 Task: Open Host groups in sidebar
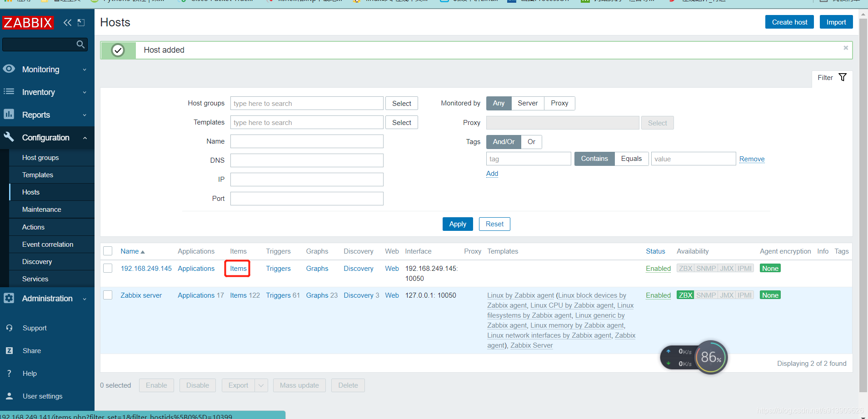point(52,158)
